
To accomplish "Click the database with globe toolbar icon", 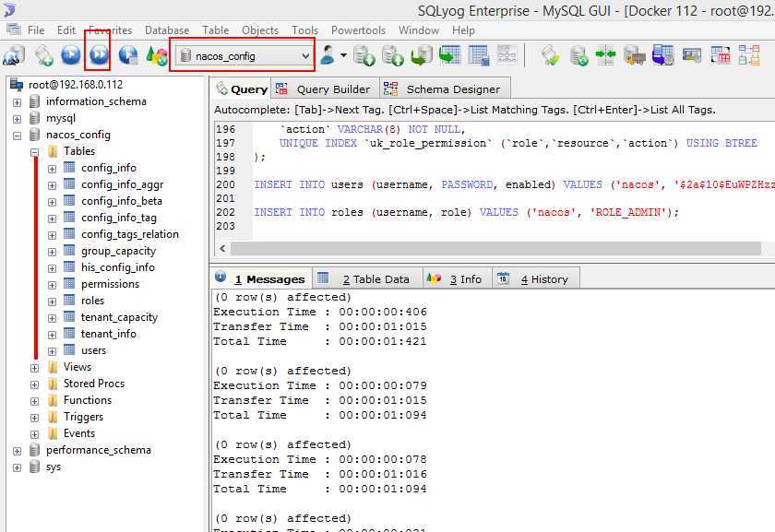I will (578, 55).
